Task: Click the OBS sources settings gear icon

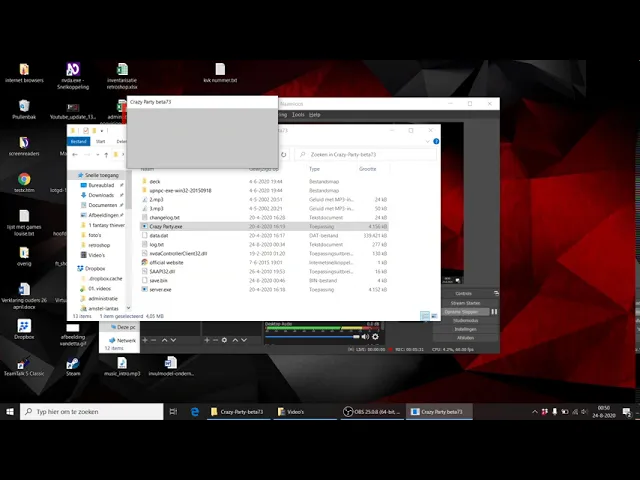Action: pyautogui.click(x=224, y=340)
